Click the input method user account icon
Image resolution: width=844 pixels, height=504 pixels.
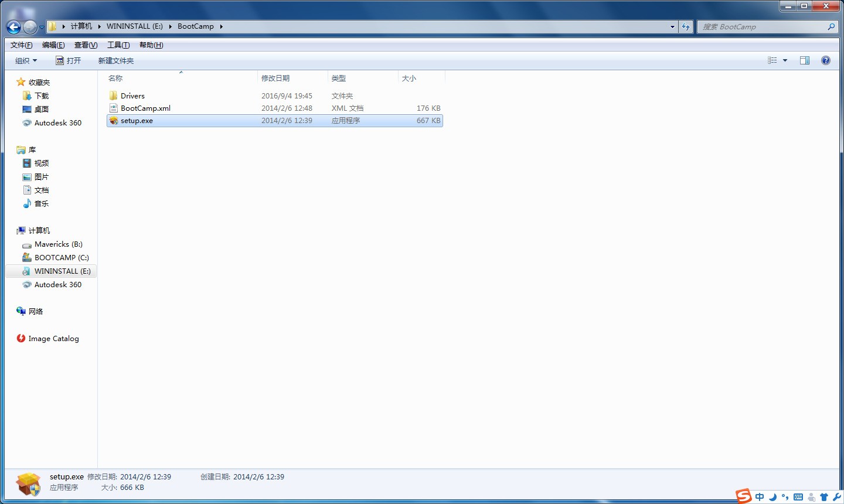811,497
